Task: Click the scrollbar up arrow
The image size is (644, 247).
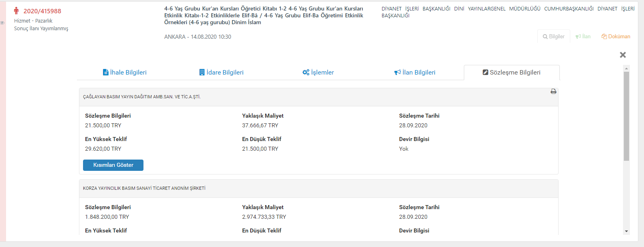Action: 626,68
